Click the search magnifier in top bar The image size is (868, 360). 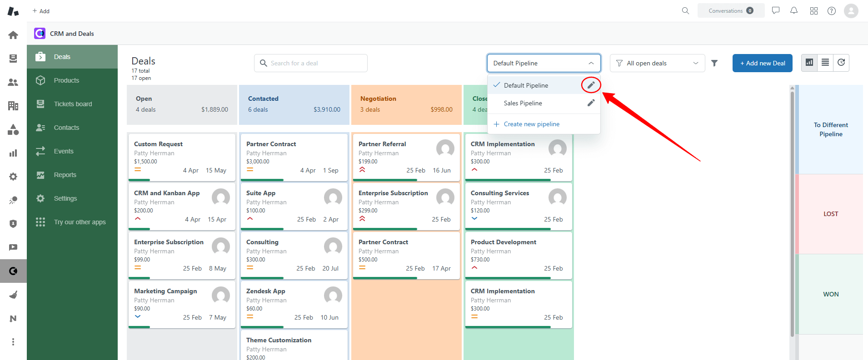point(685,10)
